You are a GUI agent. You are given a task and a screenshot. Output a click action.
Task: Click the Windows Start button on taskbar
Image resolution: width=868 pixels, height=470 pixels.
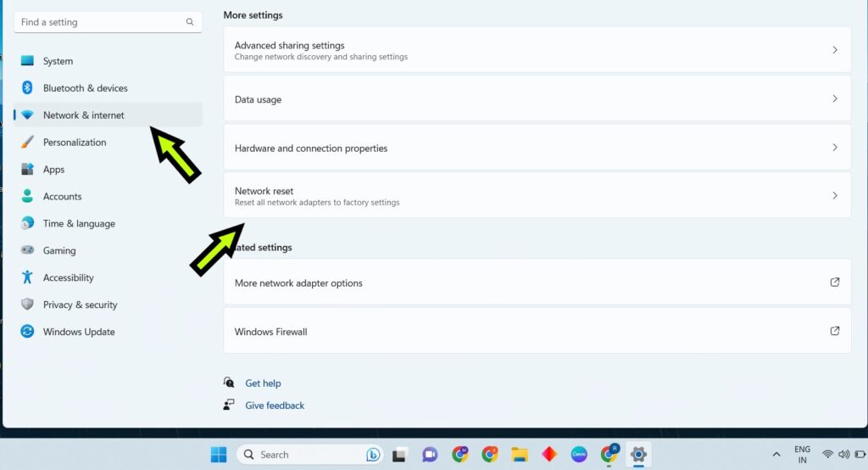[219, 455]
